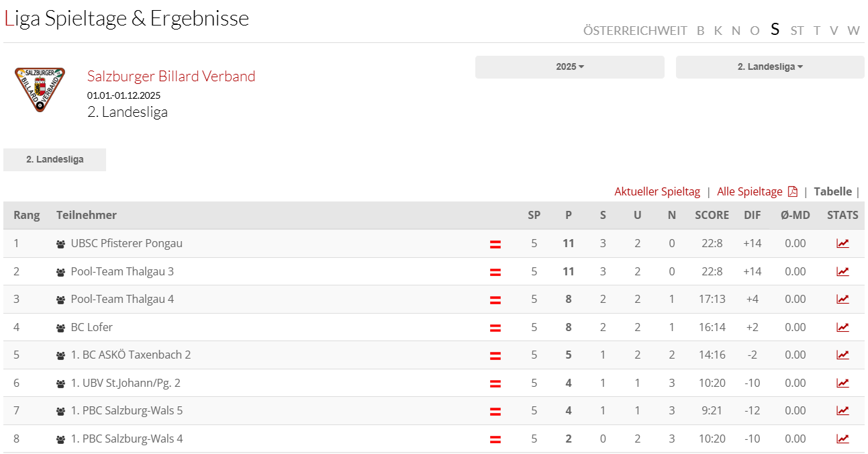
Task: View stats chart icon for BC Lofer
Action: point(842,328)
